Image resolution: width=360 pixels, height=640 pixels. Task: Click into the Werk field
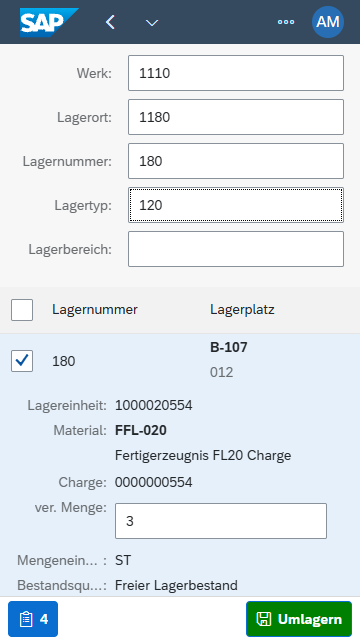pos(236,73)
